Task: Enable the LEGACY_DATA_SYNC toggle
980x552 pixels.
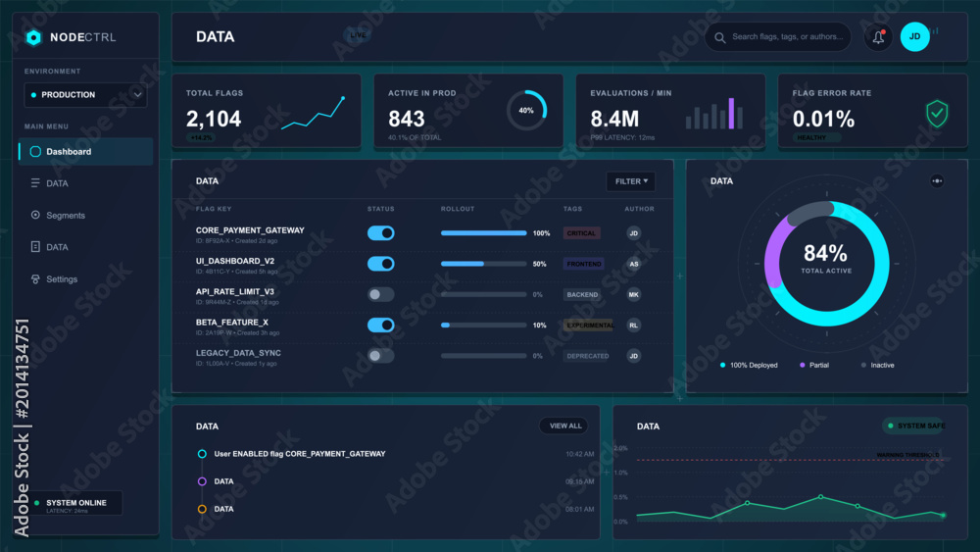Action: (380, 356)
